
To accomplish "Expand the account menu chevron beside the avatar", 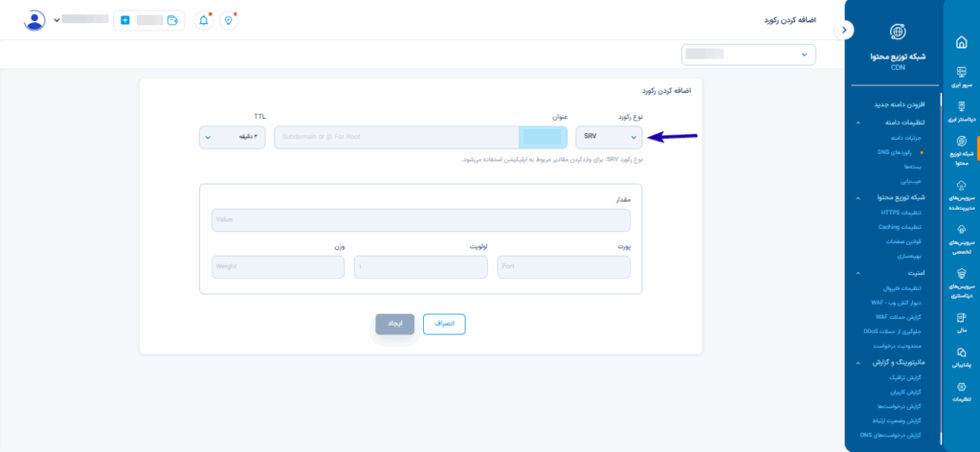I will pyautogui.click(x=56, y=21).
